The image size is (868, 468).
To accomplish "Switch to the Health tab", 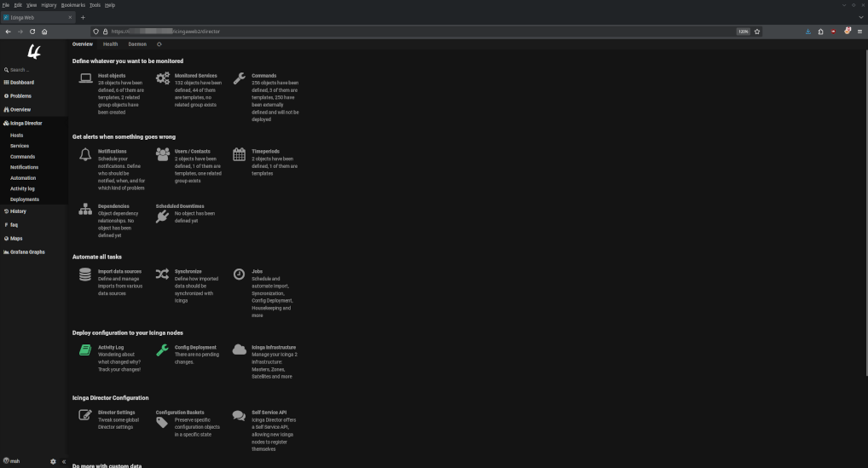I will point(111,44).
